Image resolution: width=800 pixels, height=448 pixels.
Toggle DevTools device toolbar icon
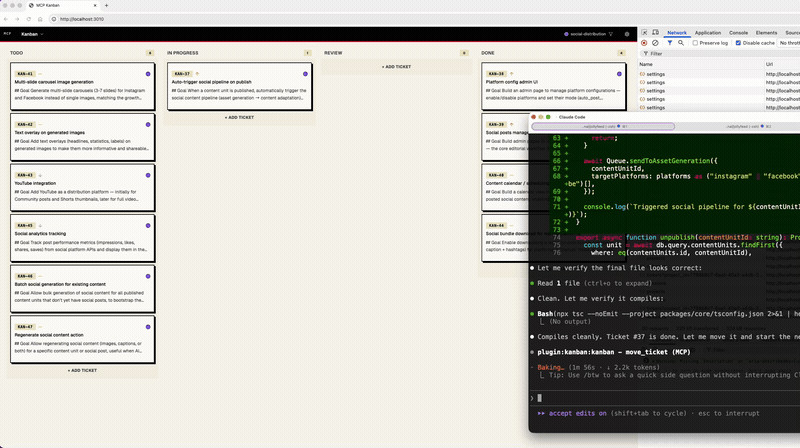[656, 33]
